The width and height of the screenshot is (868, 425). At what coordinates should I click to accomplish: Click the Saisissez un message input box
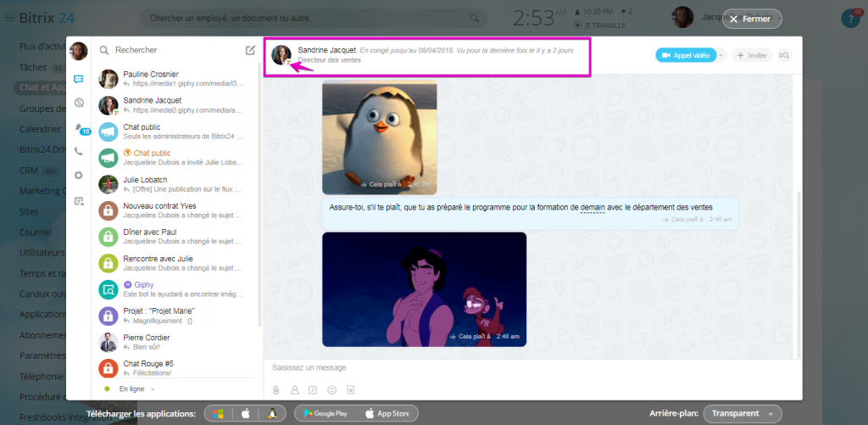[x=532, y=367]
